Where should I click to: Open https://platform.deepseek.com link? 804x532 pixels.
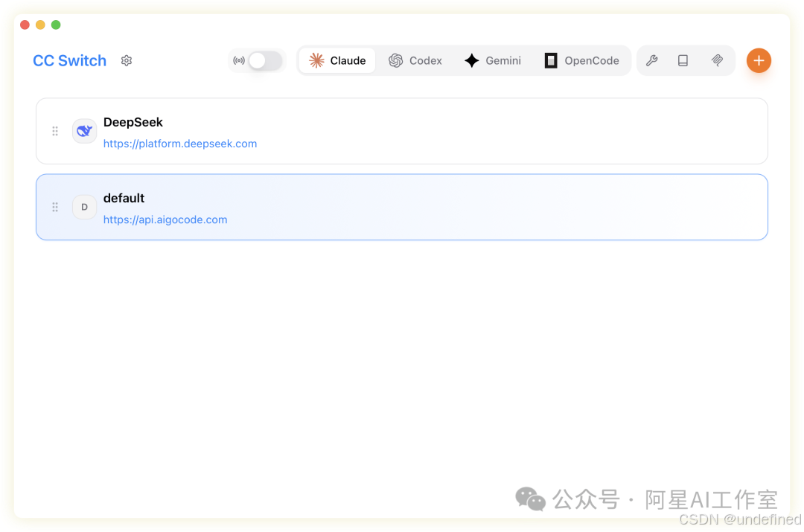click(x=180, y=144)
